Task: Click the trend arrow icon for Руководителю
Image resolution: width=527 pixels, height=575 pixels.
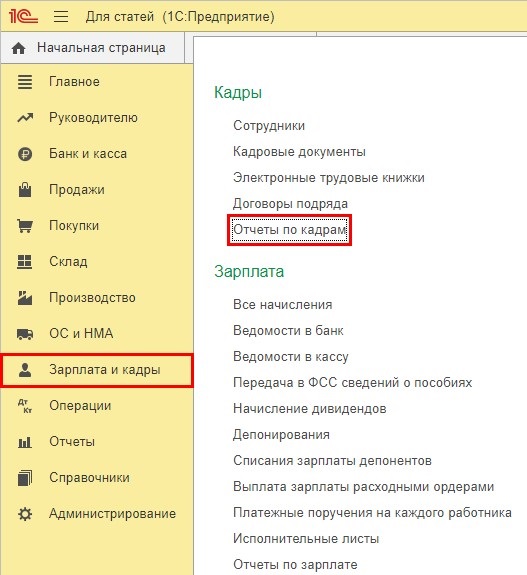Action: pos(25,118)
